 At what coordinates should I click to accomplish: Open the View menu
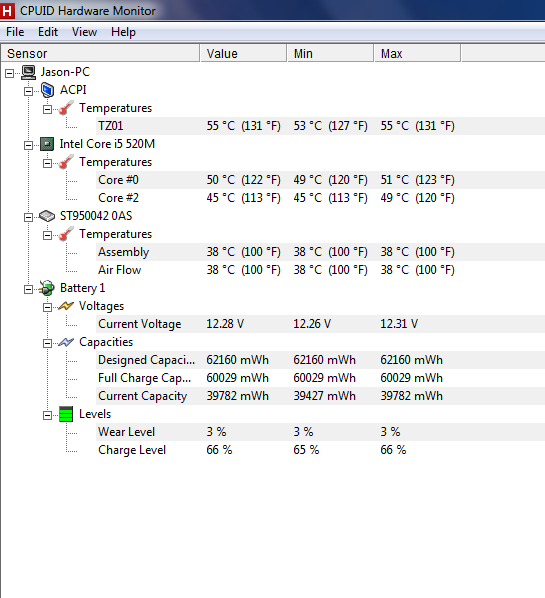pos(84,32)
